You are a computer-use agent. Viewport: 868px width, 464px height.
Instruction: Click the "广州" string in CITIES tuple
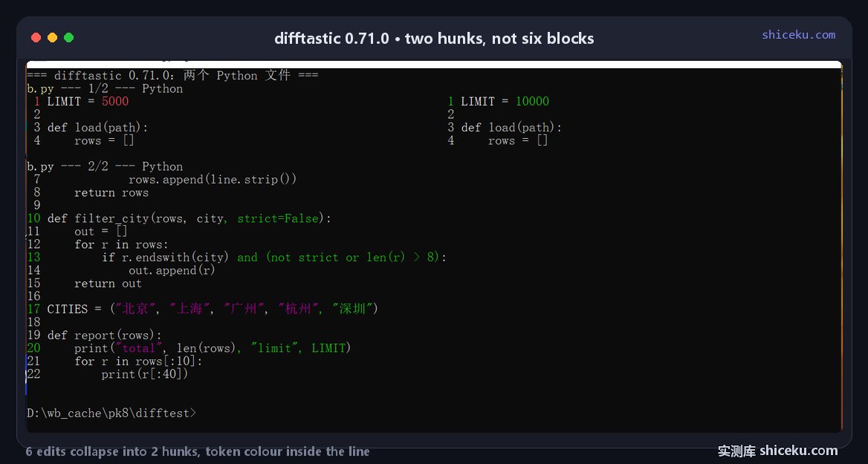[x=244, y=309]
